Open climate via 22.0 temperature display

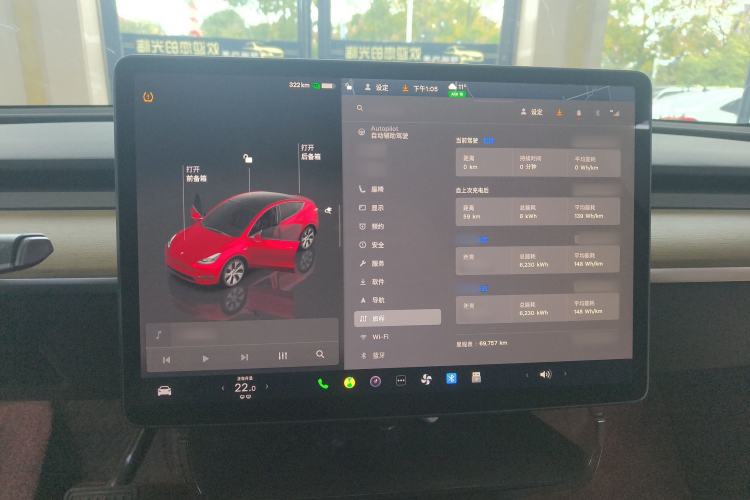point(245,387)
